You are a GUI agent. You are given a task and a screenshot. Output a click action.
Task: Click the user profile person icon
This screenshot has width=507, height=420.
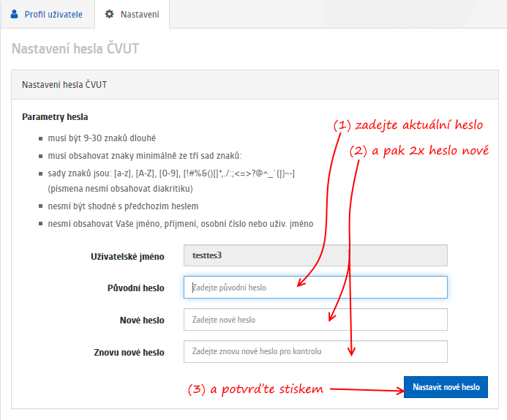14,14
